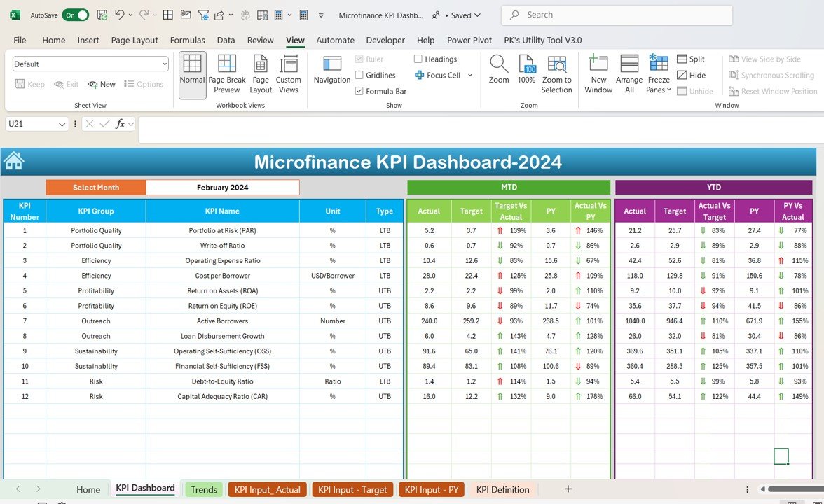Click the Search box

[617, 15]
